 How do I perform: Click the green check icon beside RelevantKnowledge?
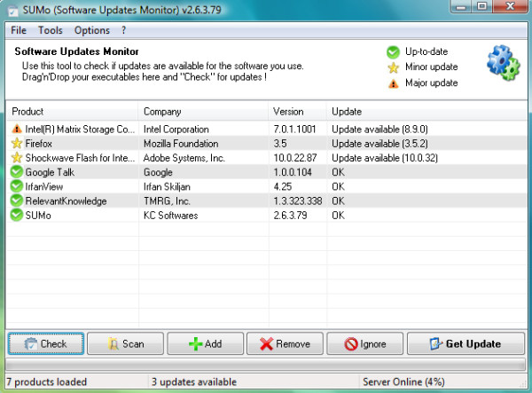[x=17, y=200]
